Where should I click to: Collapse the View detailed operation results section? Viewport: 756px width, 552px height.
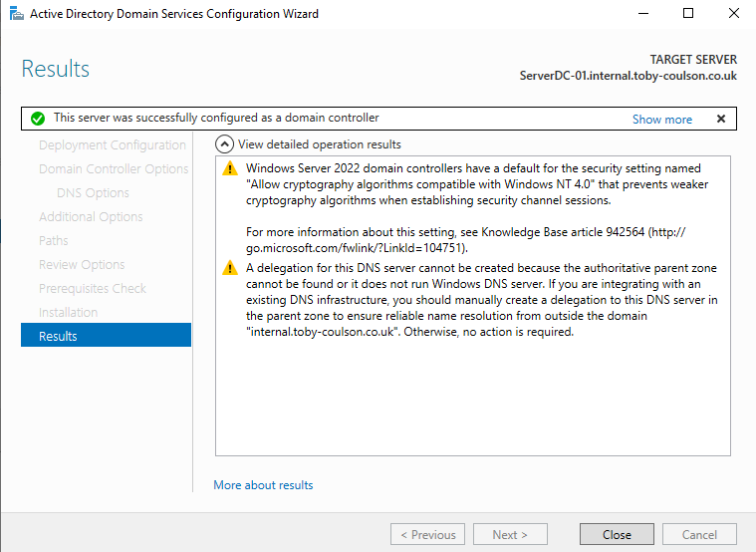225,144
